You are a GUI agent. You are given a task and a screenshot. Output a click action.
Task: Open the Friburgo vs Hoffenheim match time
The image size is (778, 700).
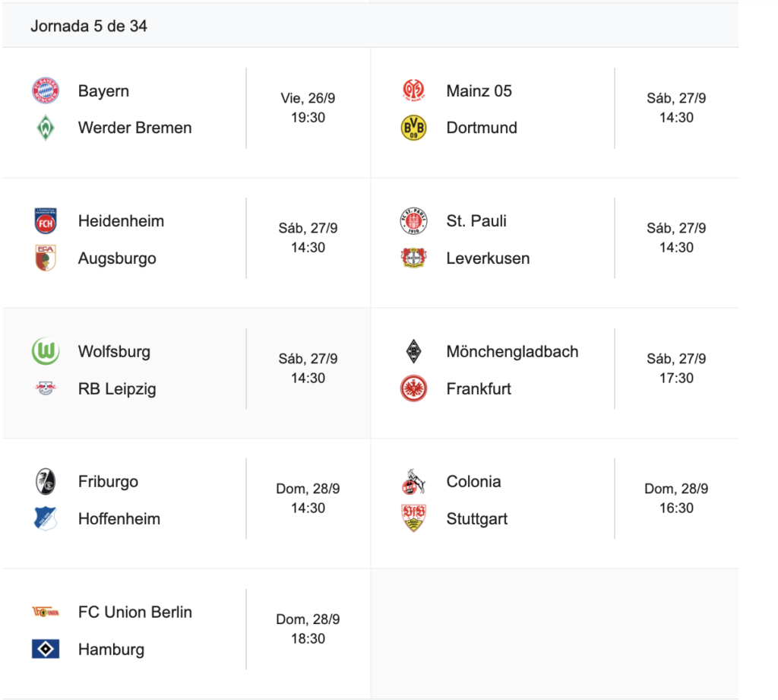(x=308, y=499)
